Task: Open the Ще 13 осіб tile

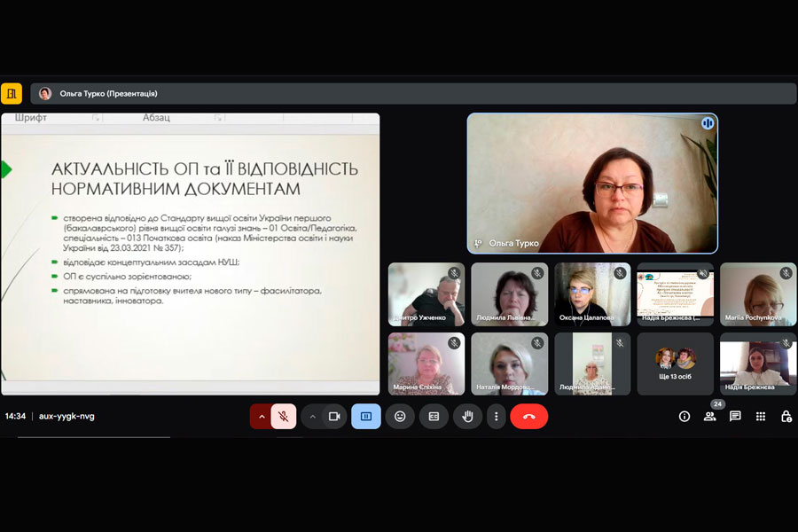Action: pos(676,364)
